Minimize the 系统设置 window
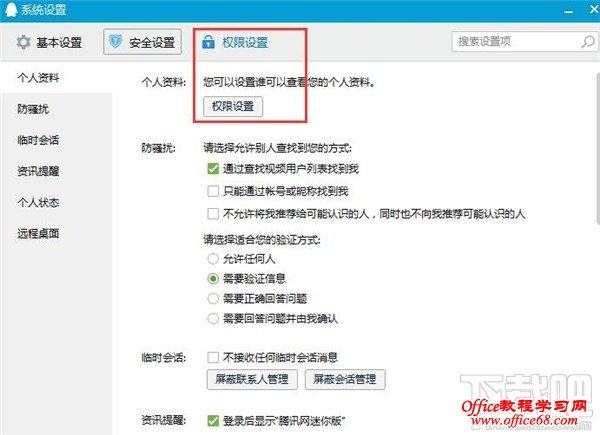Image resolution: width=600 pixels, height=435 pixels. pos(569,11)
